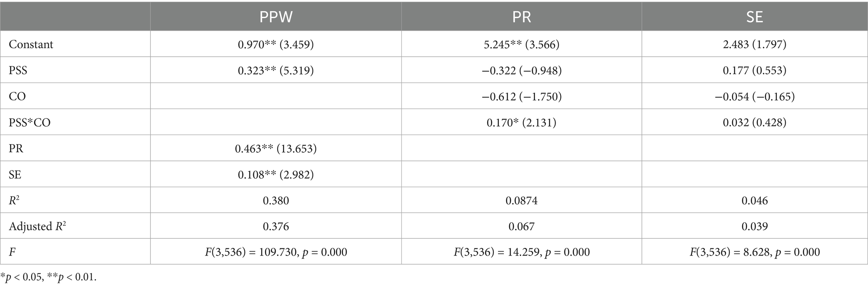Click the 0.970** (3.459) cell
Viewport: 868px width, 287px height.
point(276,44)
